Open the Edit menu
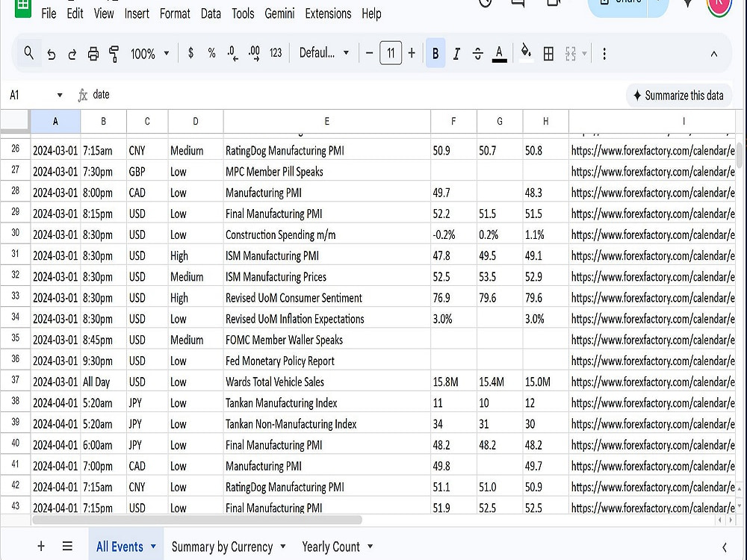 [75, 13]
